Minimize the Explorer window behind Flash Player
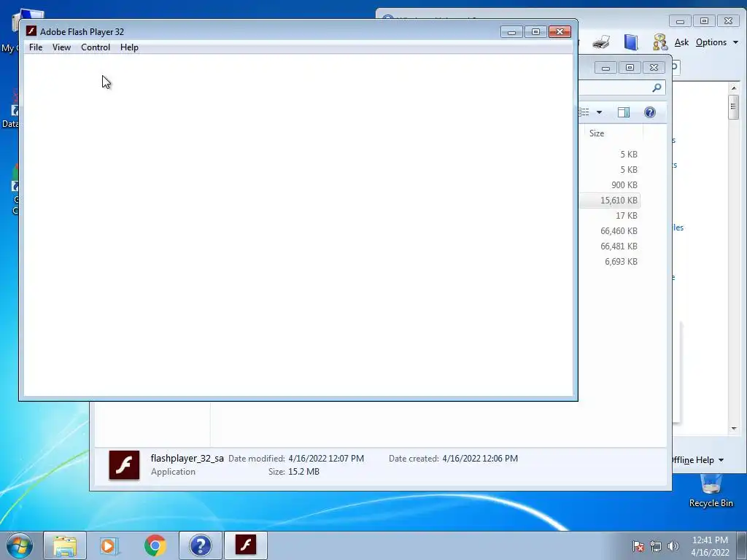Screen dimensions: 747x560 pos(606,68)
